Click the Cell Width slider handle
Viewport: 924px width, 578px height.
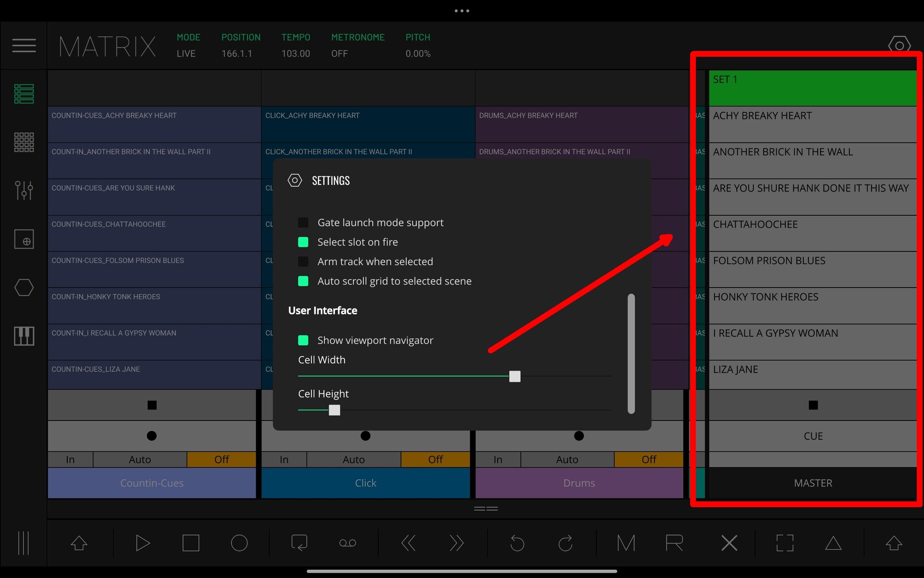(x=515, y=376)
